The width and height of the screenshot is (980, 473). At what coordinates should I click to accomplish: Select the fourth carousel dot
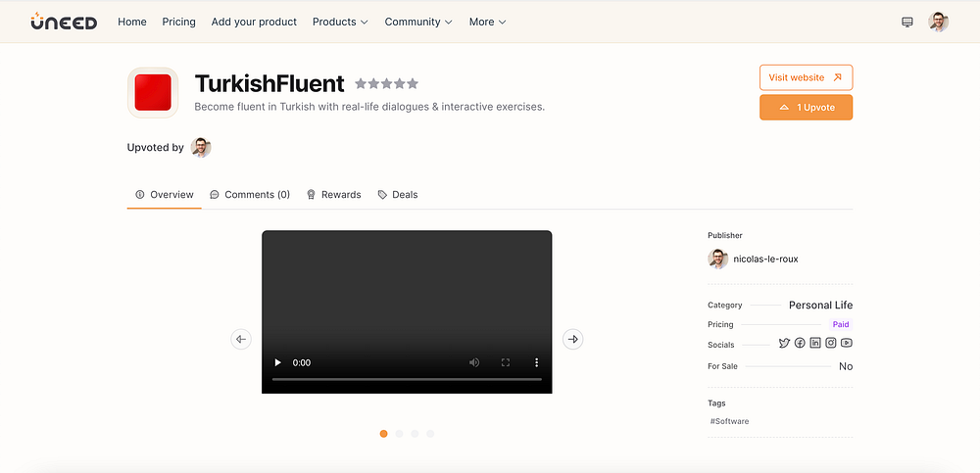coord(430,434)
